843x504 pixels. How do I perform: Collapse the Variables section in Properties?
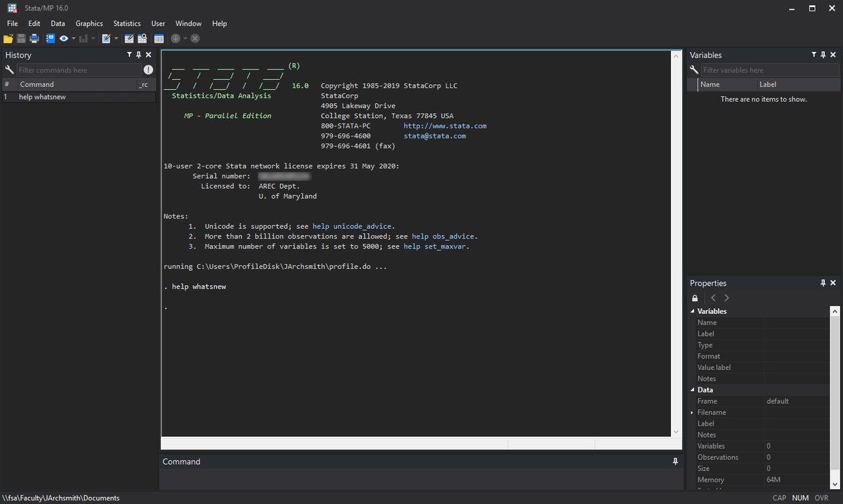click(x=692, y=311)
